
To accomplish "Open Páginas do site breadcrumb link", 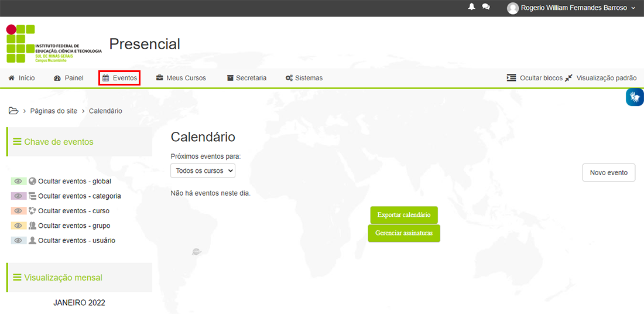I will coord(54,111).
